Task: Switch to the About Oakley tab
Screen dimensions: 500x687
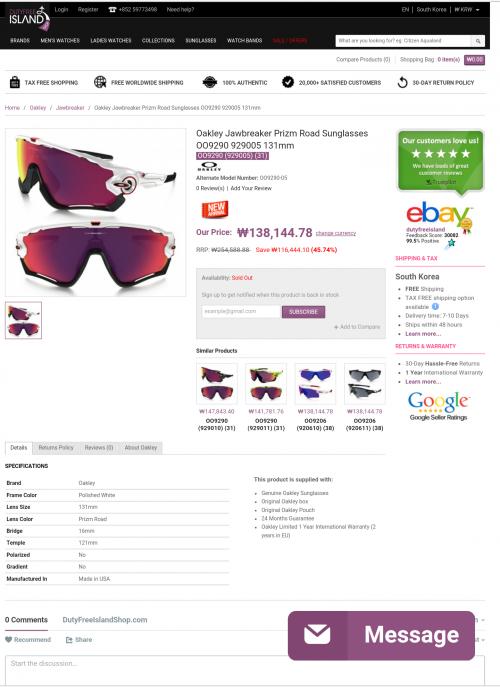Action: [141, 448]
